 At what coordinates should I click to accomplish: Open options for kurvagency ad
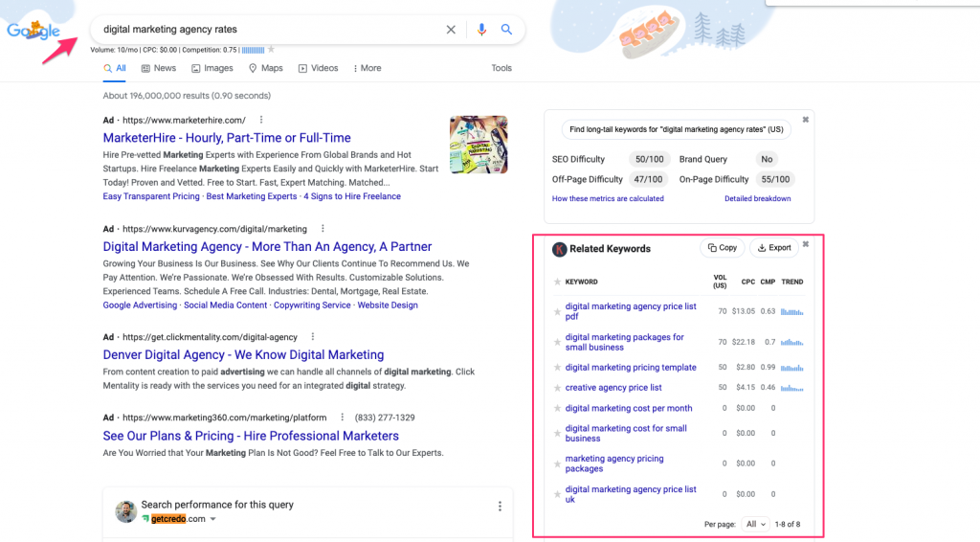(x=323, y=229)
